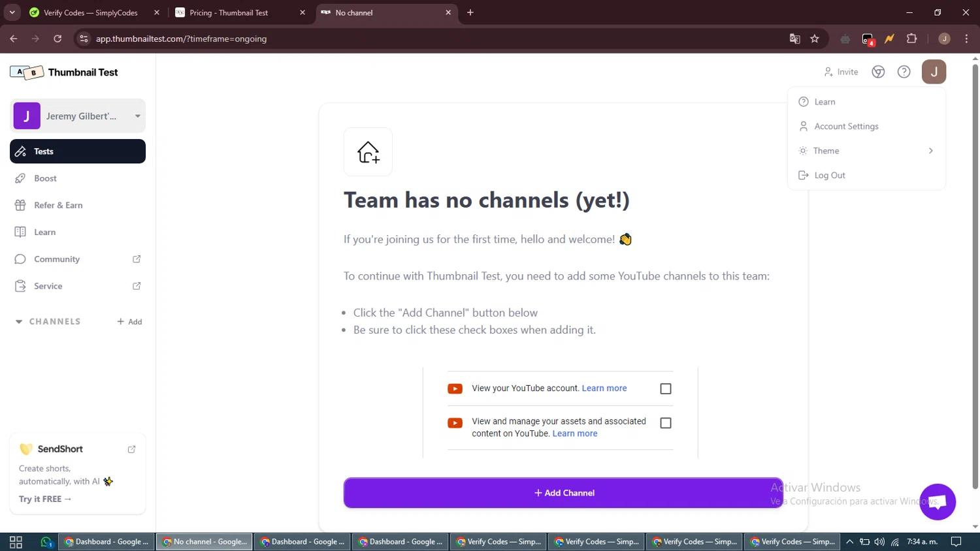The image size is (980, 551).
Task: Click the Invite button
Action: pyautogui.click(x=841, y=72)
